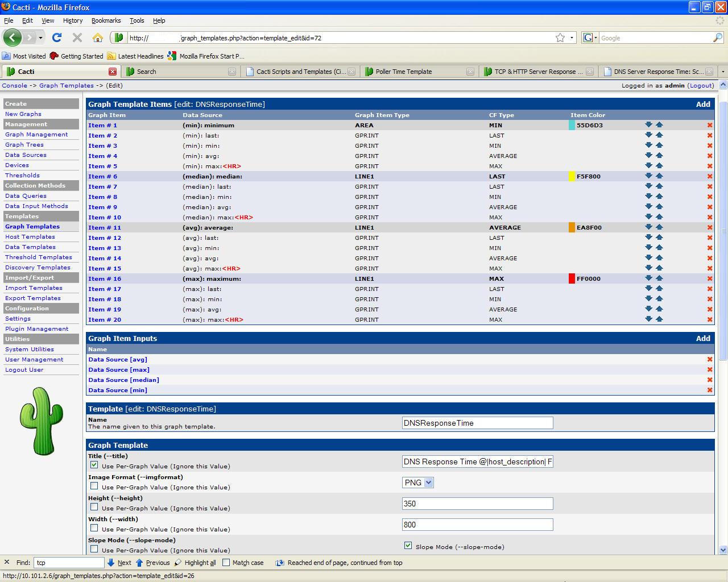Image resolution: width=728 pixels, height=582 pixels.
Task: Click the browser Back button
Action: click(13, 38)
